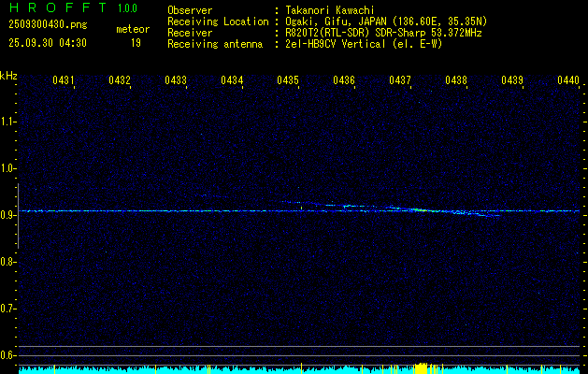Click the 0431 time marker
This screenshot has width=588, height=374.
pyautogui.click(x=64, y=81)
